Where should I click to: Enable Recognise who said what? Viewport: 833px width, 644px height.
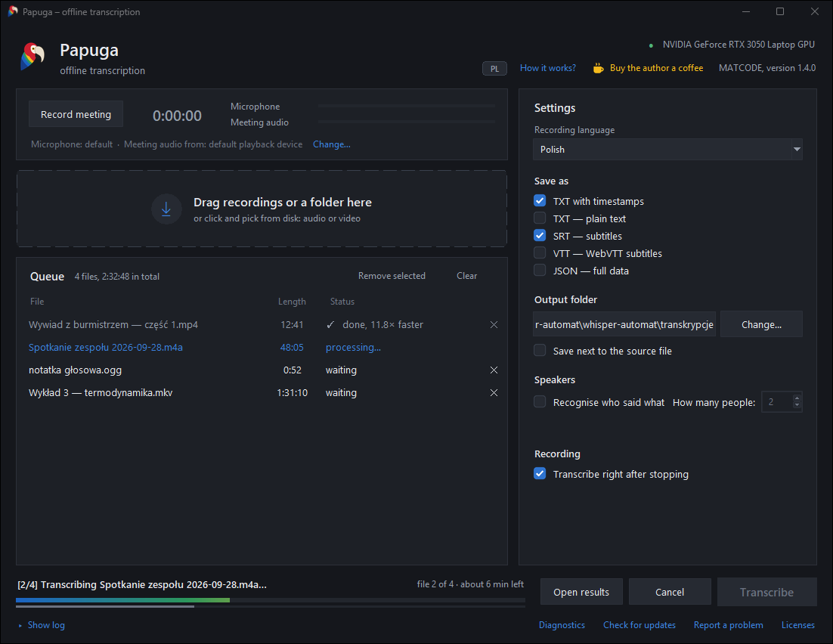pyautogui.click(x=540, y=402)
